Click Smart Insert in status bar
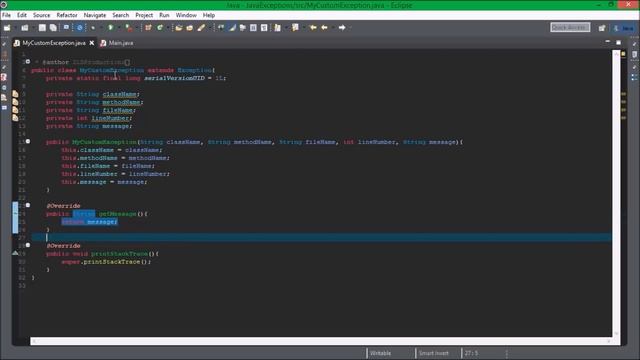 click(x=433, y=353)
